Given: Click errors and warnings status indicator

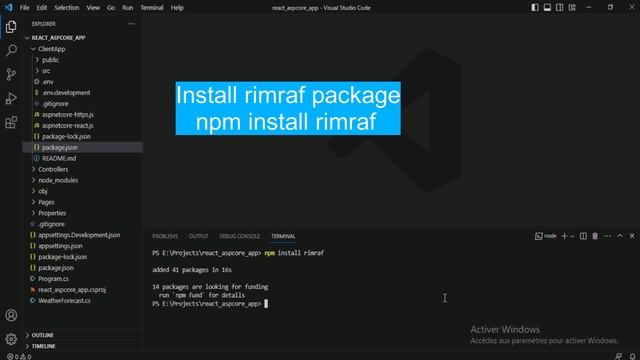Looking at the screenshot, I should [19, 356].
